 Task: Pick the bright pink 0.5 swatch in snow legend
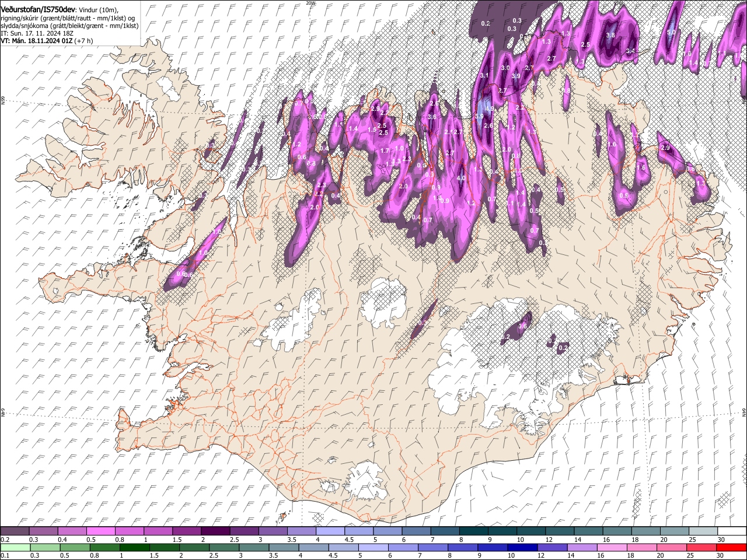pyautogui.click(x=100, y=531)
